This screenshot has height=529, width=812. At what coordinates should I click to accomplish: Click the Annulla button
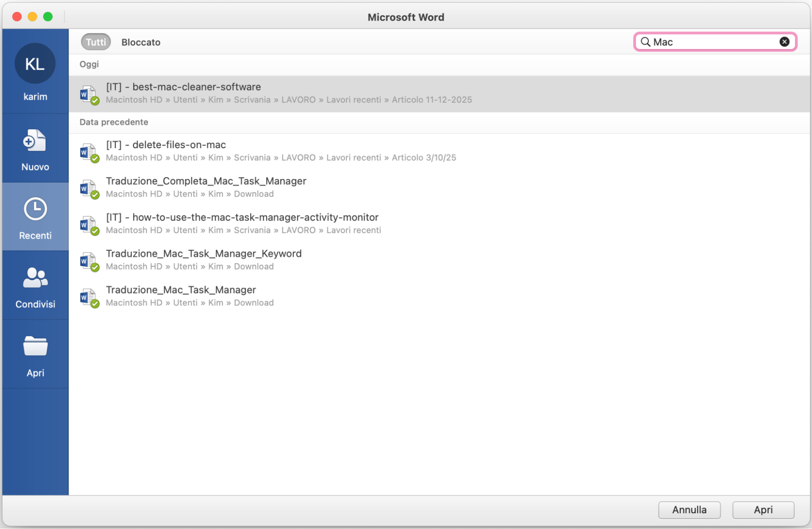pyautogui.click(x=689, y=510)
